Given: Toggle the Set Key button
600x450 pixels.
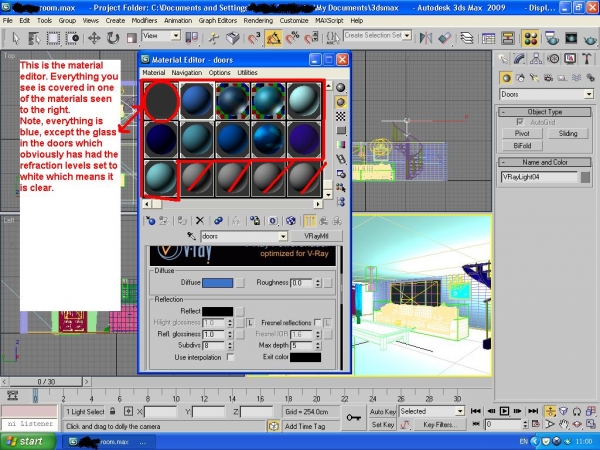Looking at the screenshot, I should coord(382,424).
